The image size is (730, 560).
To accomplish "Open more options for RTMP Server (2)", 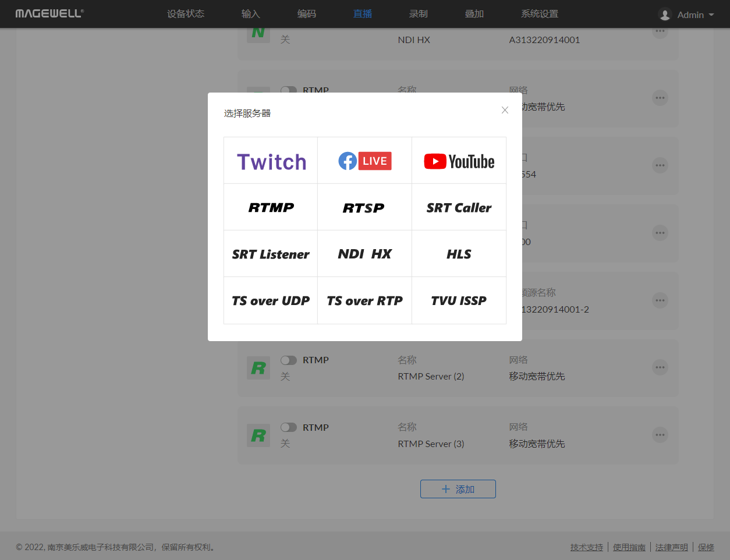I will coord(660,367).
